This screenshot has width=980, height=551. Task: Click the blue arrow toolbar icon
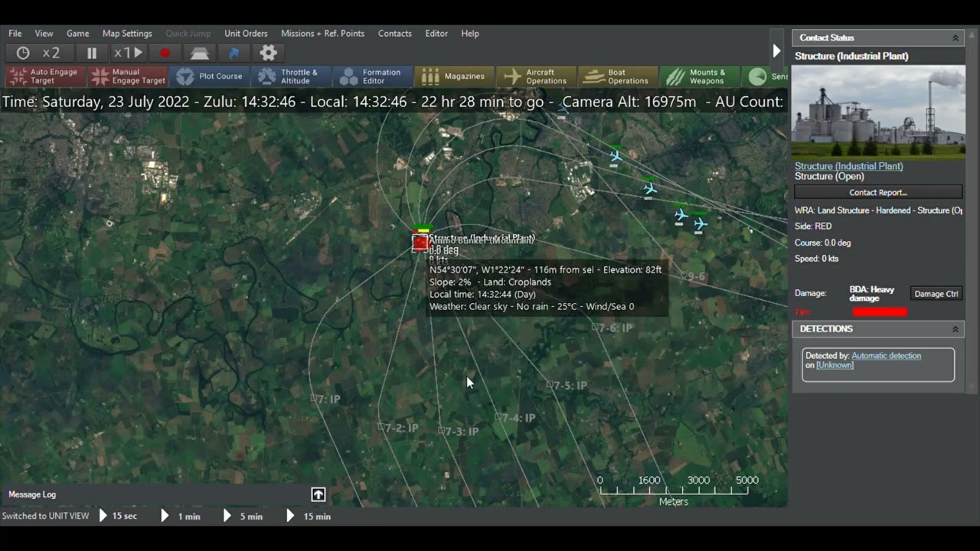click(234, 53)
